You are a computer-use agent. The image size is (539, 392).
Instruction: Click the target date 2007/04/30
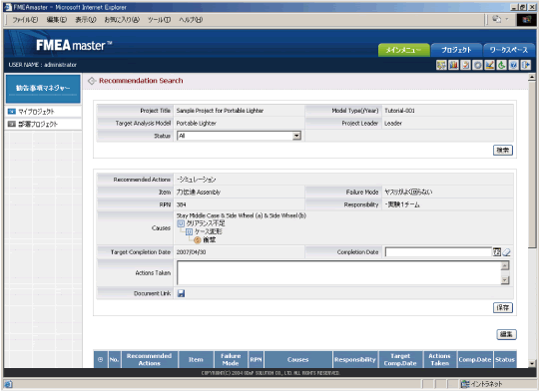pos(191,252)
